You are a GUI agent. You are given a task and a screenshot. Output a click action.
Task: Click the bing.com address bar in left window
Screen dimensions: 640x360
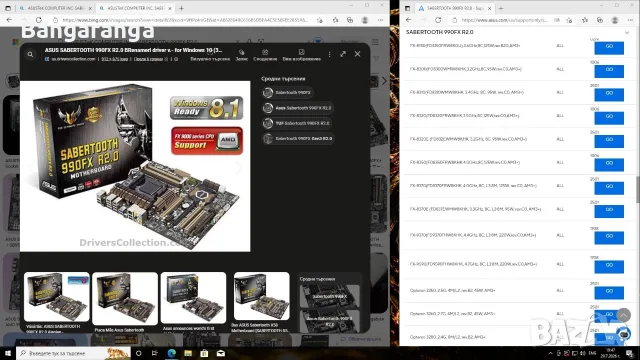(184, 20)
